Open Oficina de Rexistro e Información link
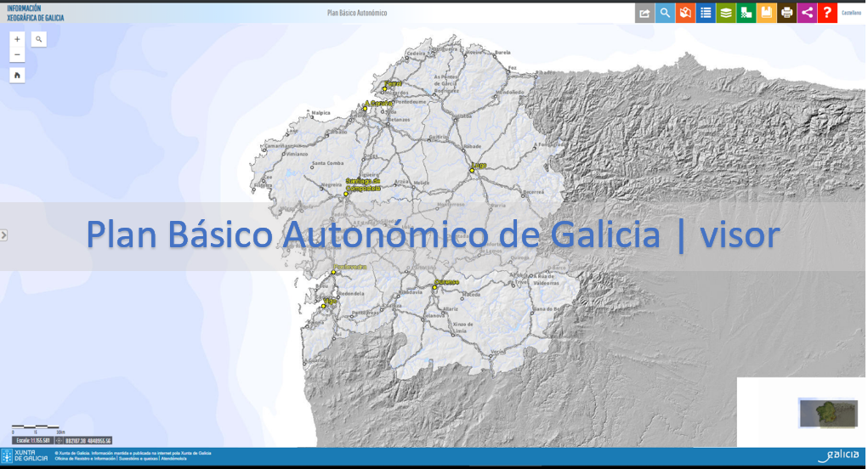The image size is (868, 469). (85, 459)
